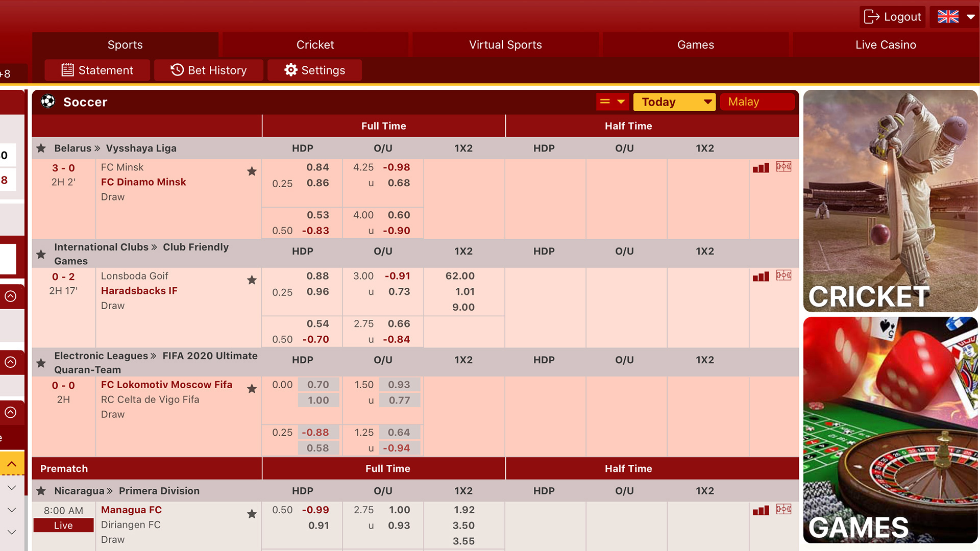Image resolution: width=980 pixels, height=551 pixels.
Task: Click the soccer ball icon in header
Action: (x=48, y=102)
